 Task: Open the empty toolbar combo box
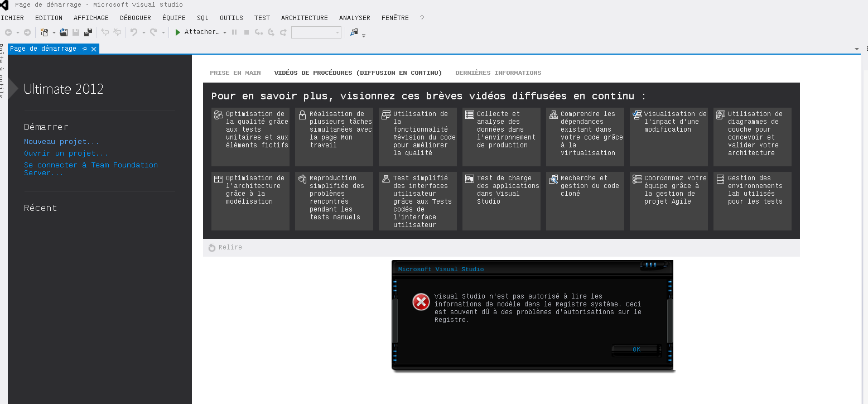point(316,32)
